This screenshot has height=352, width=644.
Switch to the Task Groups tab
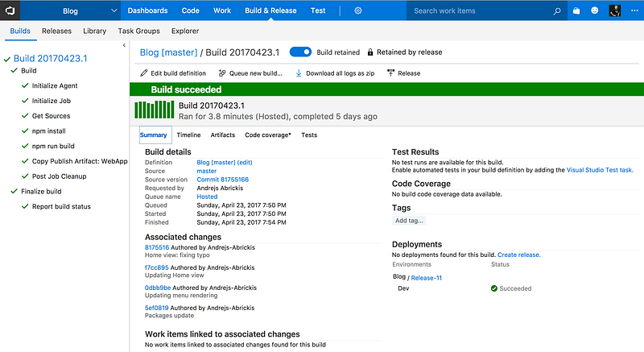coord(138,31)
